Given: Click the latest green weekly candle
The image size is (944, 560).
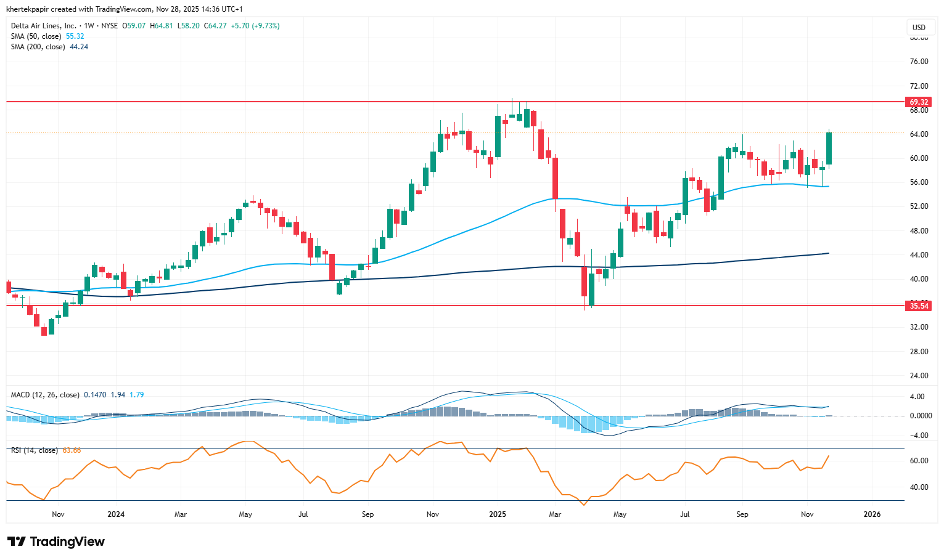Looking at the screenshot, I should coord(829,148).
